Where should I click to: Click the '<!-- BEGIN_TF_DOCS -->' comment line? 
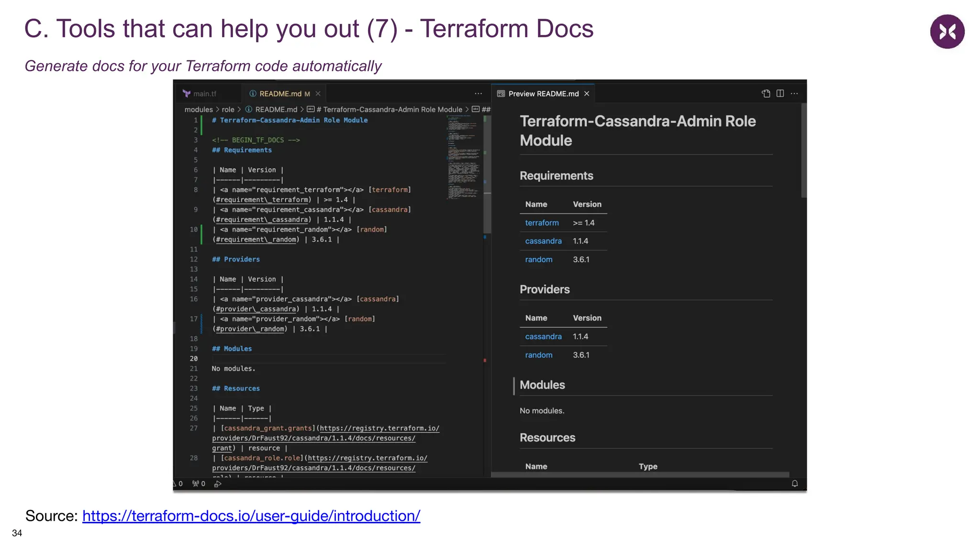pos(256,140)
